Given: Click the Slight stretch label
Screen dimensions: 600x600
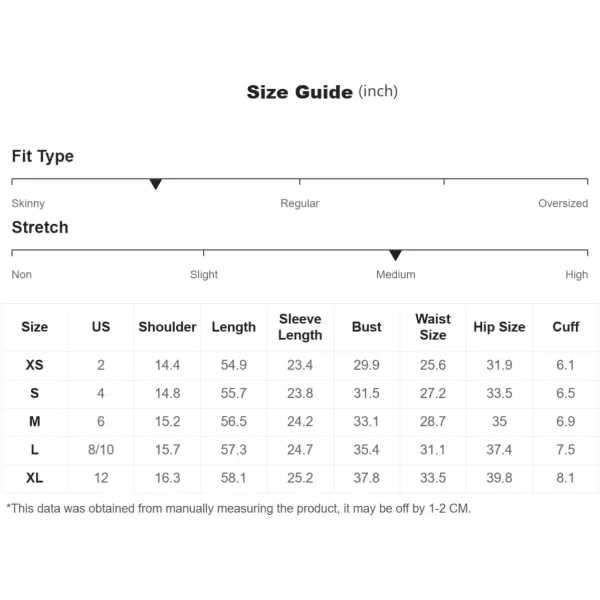Looking at the screenshot, I should (x=204, y=274).
